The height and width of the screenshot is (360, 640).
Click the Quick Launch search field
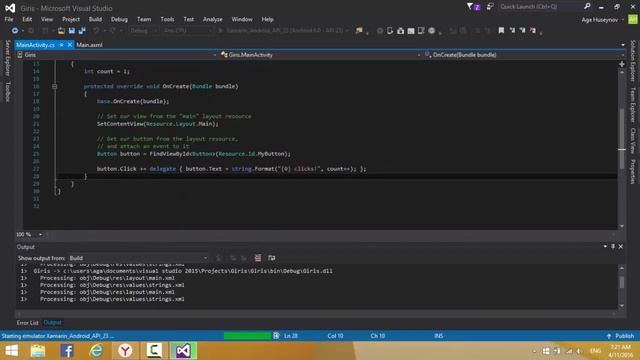coord(541,7)
